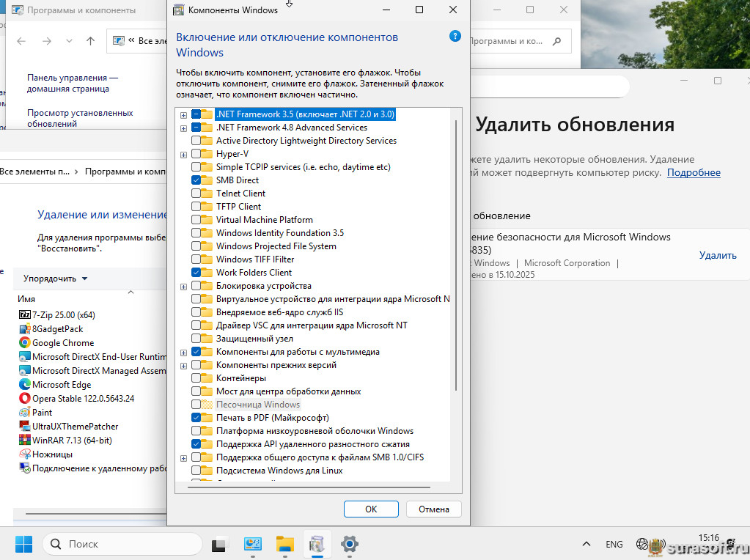Click the Google Chrome icon in programs list
Image resolution: width=750 pixels, height=560 pixels.
25,342
